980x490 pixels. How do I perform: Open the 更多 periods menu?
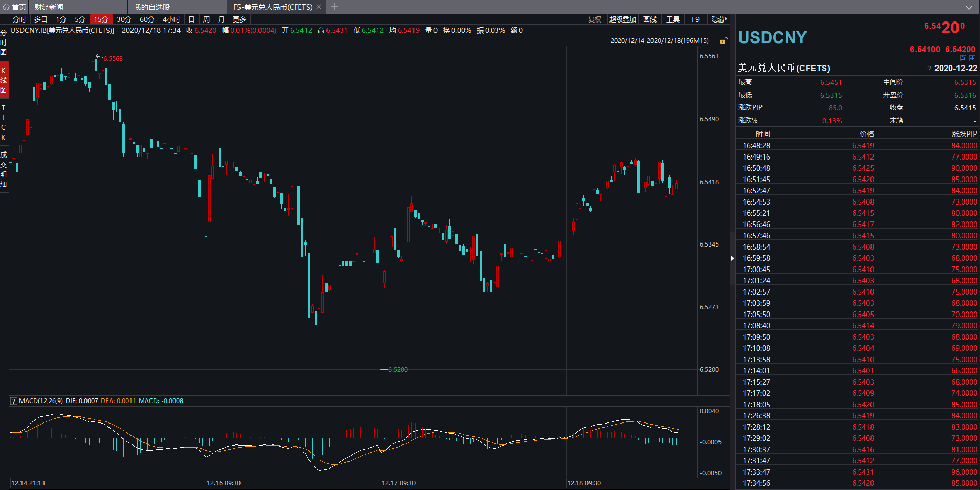point(239,19)
